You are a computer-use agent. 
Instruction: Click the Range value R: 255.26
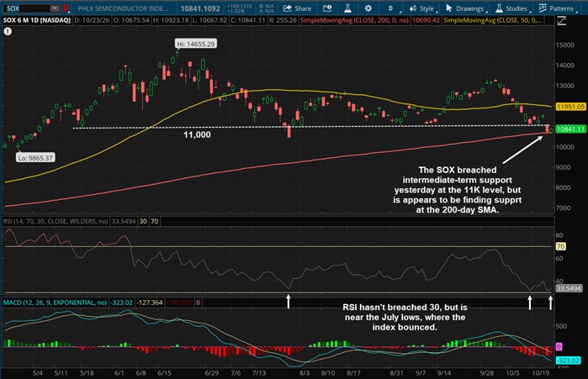coord(283,20)
